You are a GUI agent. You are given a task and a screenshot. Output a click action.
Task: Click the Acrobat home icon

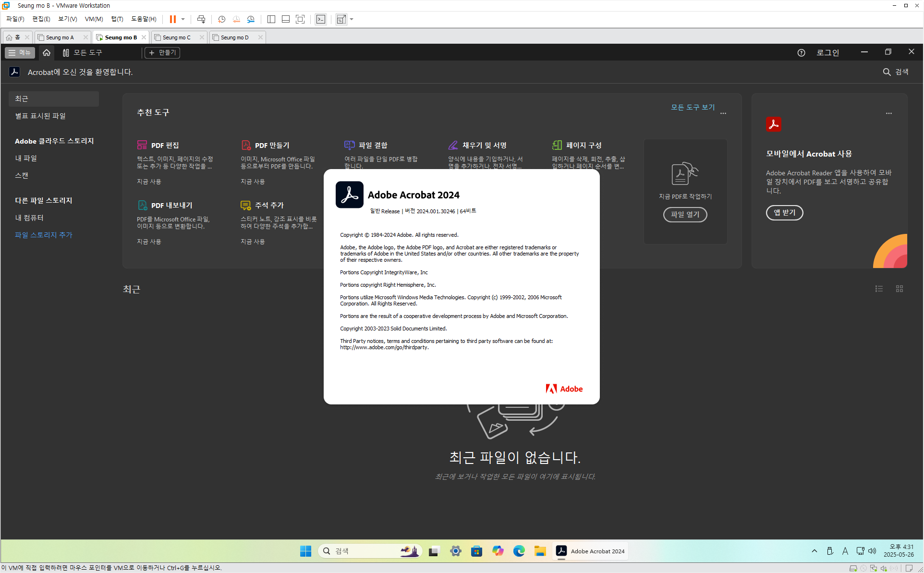(x=47, y=53)
